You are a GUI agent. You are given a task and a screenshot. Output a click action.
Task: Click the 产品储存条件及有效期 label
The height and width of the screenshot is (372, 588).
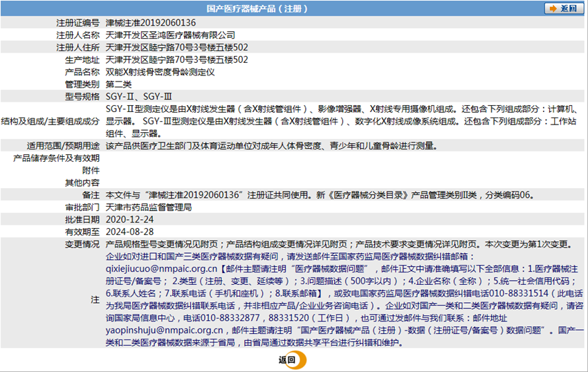tap(56, 158)
